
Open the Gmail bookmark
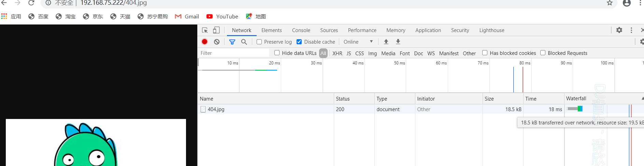coord(187,16)
